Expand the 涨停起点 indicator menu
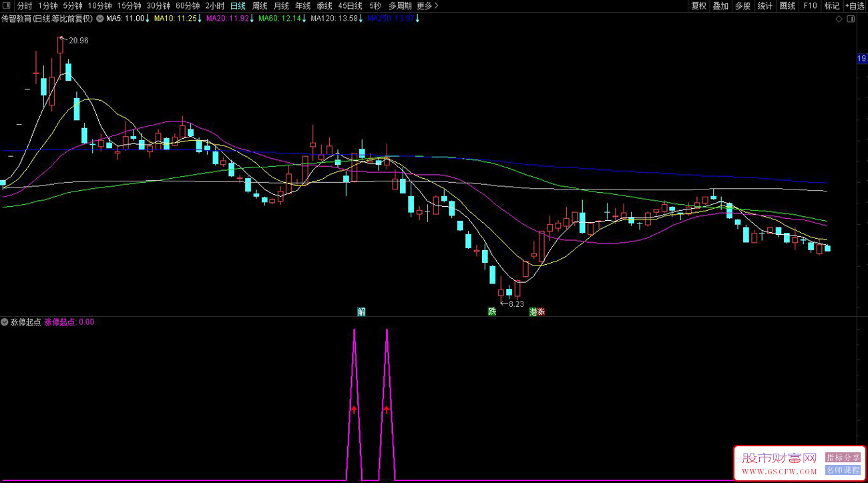Image resolution: width=868 pixels, height=483 pixels. point(5,322)
